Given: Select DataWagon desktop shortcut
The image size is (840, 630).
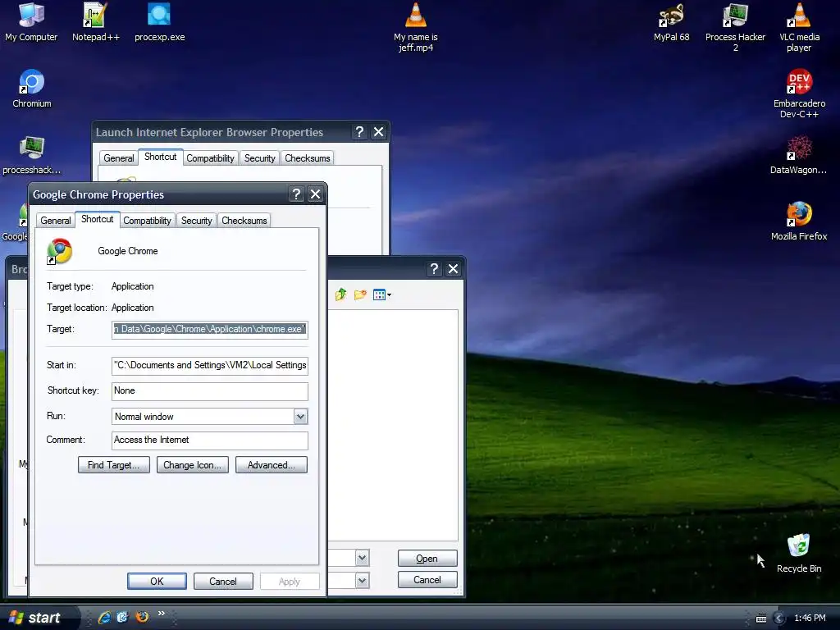Looking at the screenshot, I should pos(799,155).
